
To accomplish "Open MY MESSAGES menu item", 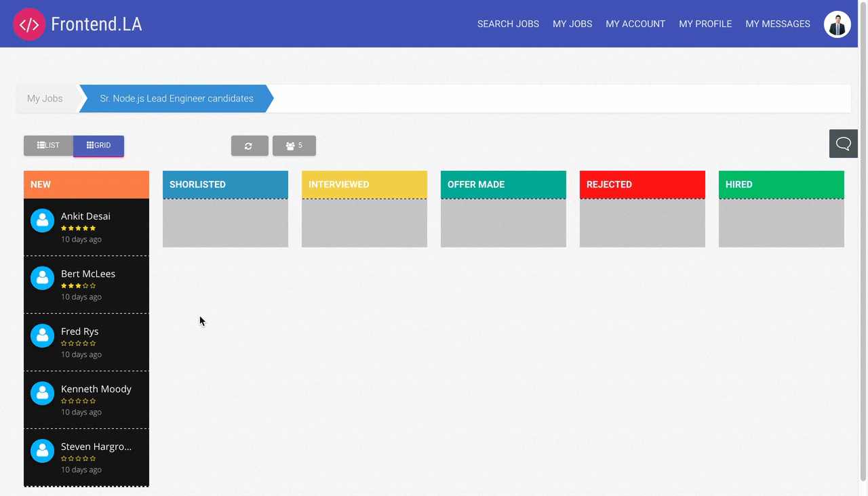I will (x=778, y=24).
